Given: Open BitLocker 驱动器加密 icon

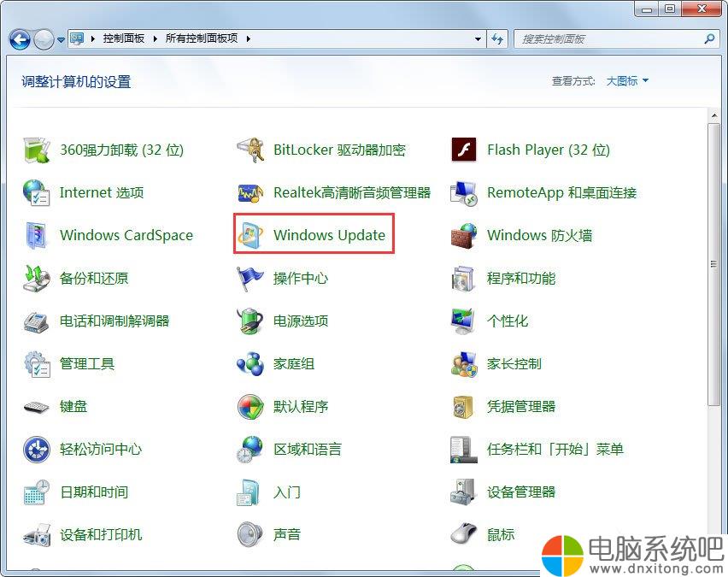Looking at the screenshot, I should pyautogui.click(x=250, y=150).
